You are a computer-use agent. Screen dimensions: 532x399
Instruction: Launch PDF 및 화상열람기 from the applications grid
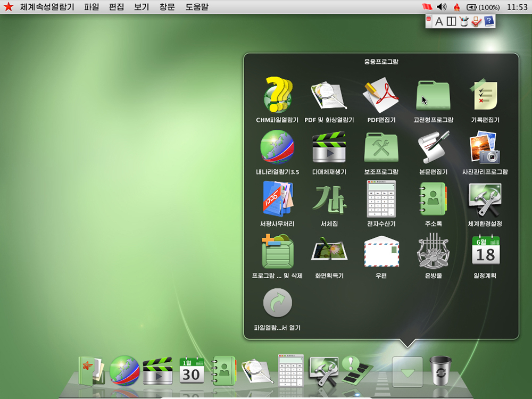(329, 95)
